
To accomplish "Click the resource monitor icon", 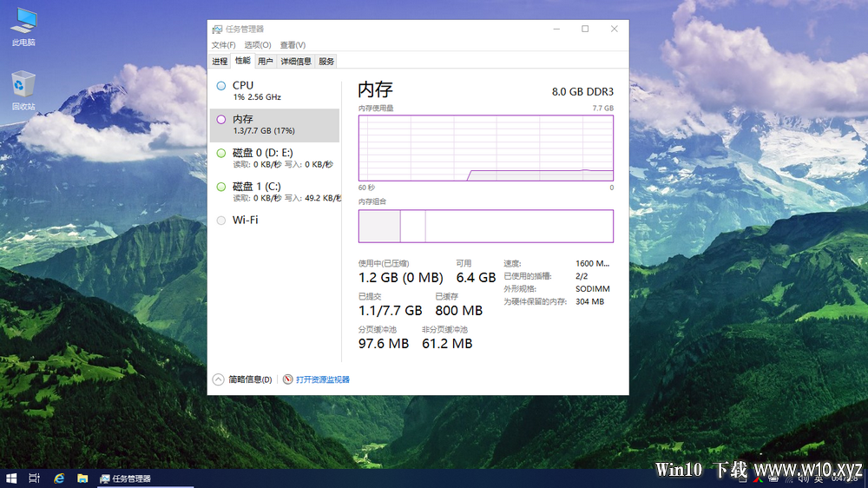I will pyautogui.click(x=288, y=379).
